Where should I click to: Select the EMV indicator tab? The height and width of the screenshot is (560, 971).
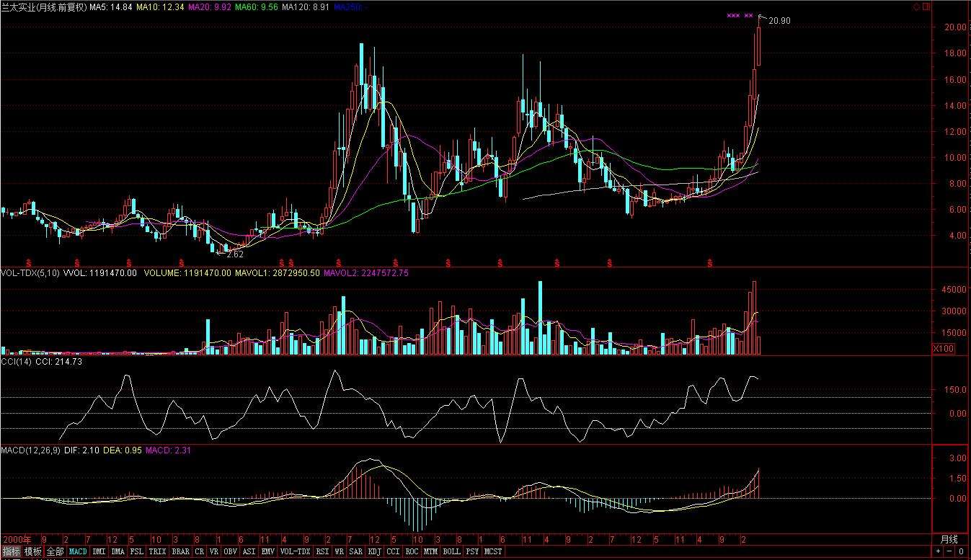[x=268, y=551]
